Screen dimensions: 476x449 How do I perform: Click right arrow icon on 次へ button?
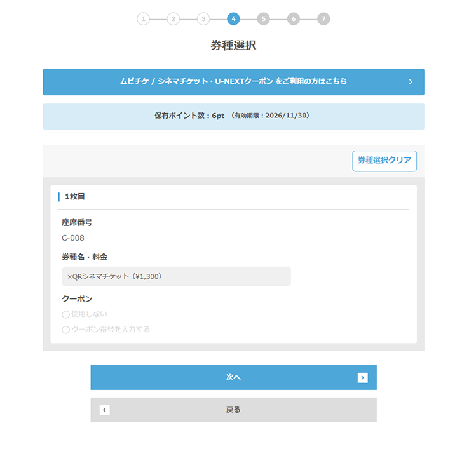362,378
